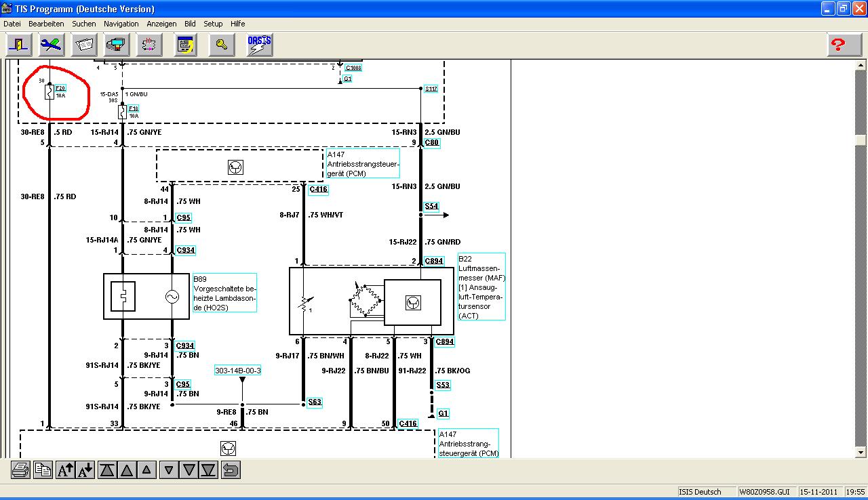Jump to last page with barred down triangle

coord(208,470)
